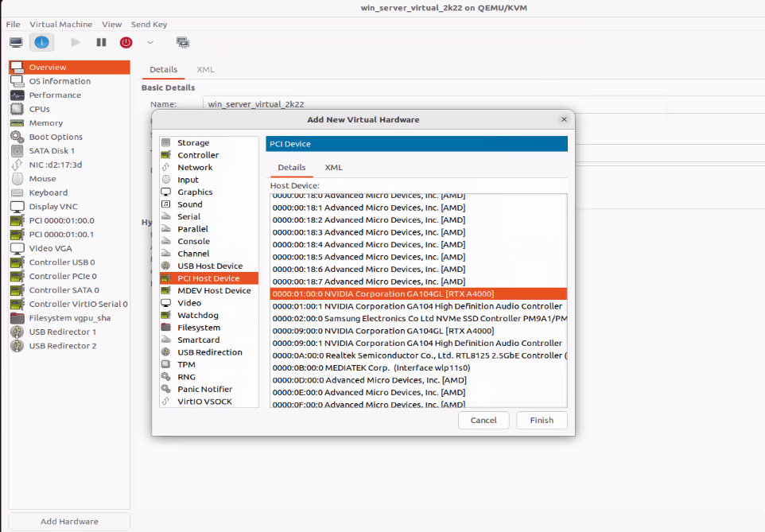Image resolution: width=765 pixels, height=532 pixels.
Task: Choose TPM hardware type
Action: click(209, 364)
